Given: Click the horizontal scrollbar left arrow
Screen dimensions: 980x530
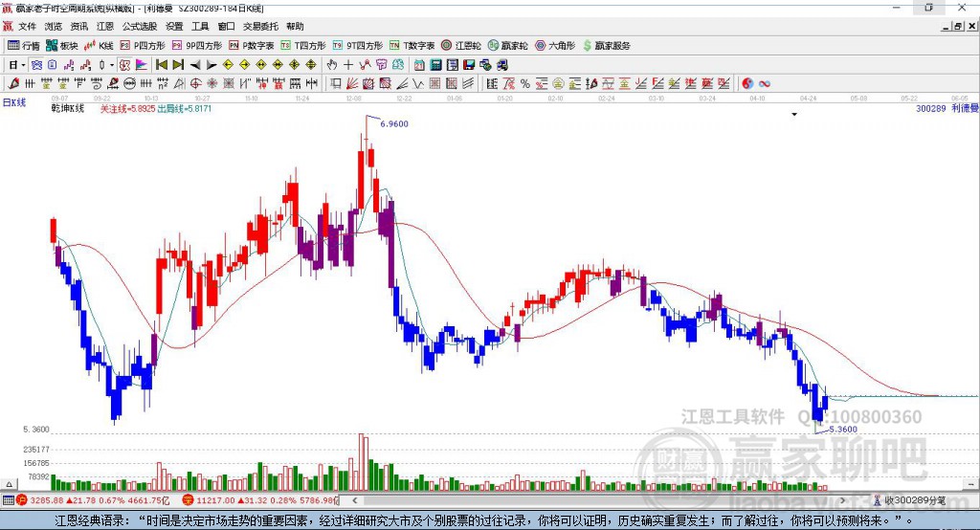Looking at the screenshot, I should click(354, 500).
